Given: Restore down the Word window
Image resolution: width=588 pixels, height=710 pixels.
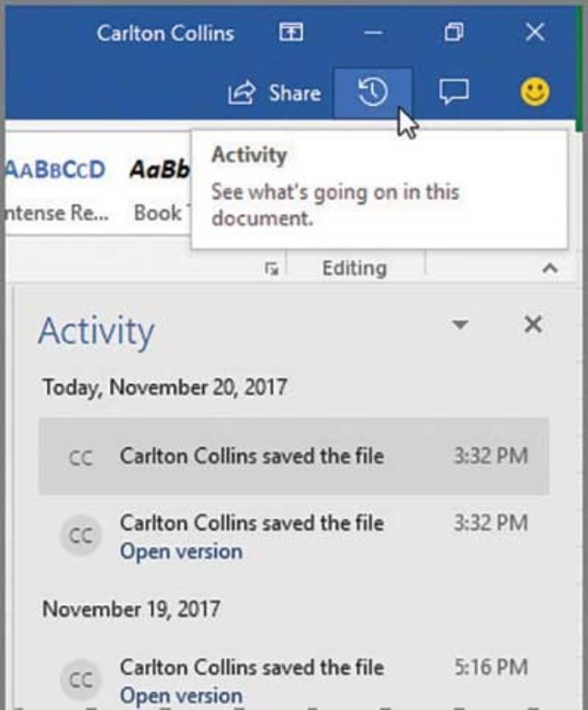Looking at the screenshot, I should tap(454, 32).
